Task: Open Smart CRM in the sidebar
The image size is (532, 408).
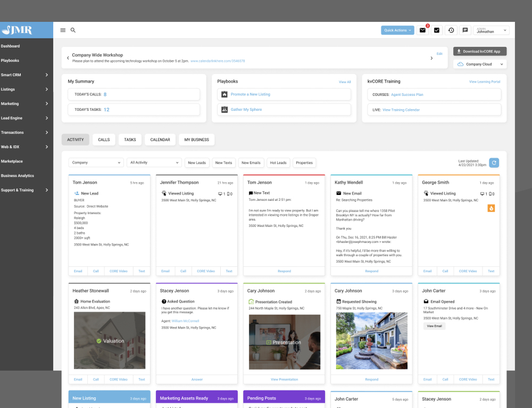Action: pyautogui.click(x=26, y=75)
